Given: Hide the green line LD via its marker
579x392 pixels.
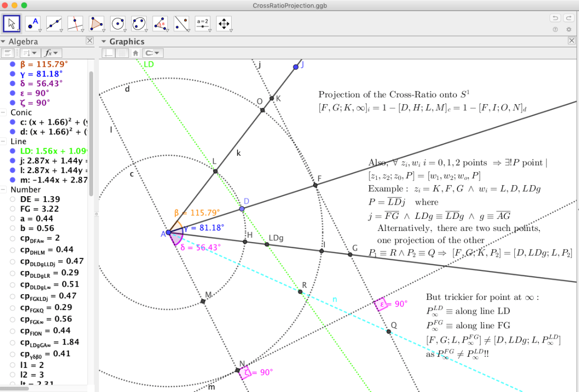Looking at the screenshot, I should click(13, 151).
